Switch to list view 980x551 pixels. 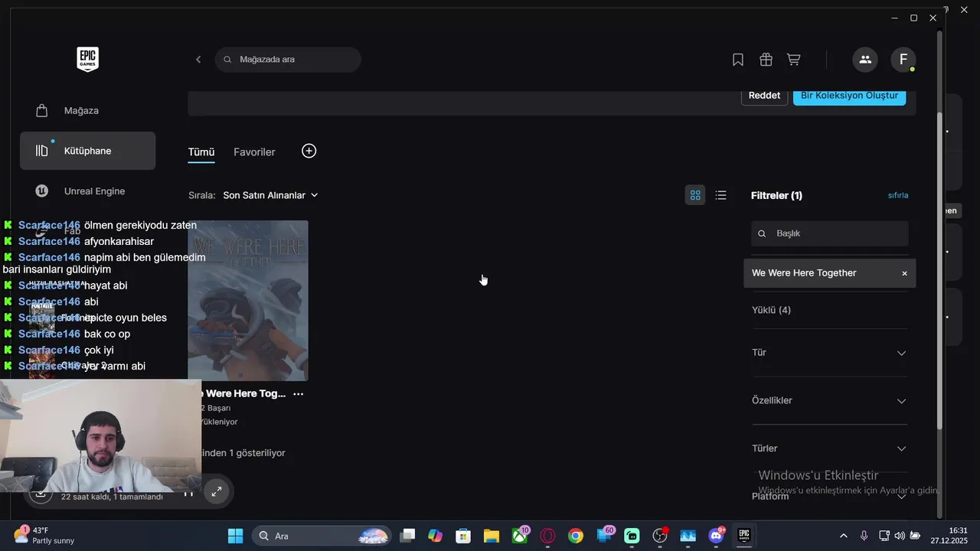[720, 195]
